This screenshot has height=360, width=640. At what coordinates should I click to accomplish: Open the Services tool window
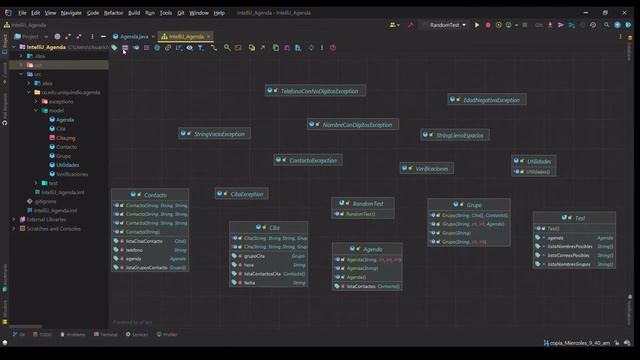point(137,334)
